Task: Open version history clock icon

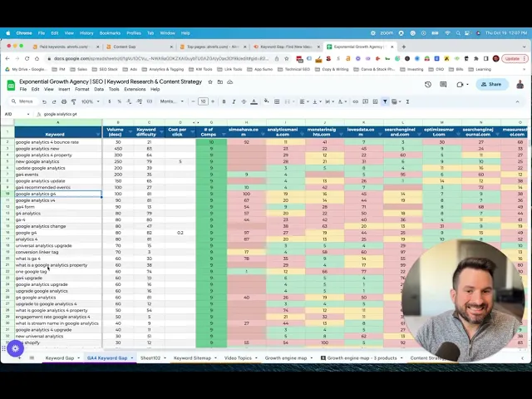Action: point(428,85)
